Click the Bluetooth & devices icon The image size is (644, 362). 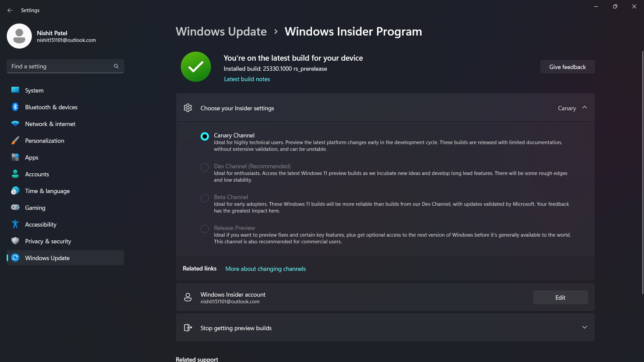tap(15, 107)
